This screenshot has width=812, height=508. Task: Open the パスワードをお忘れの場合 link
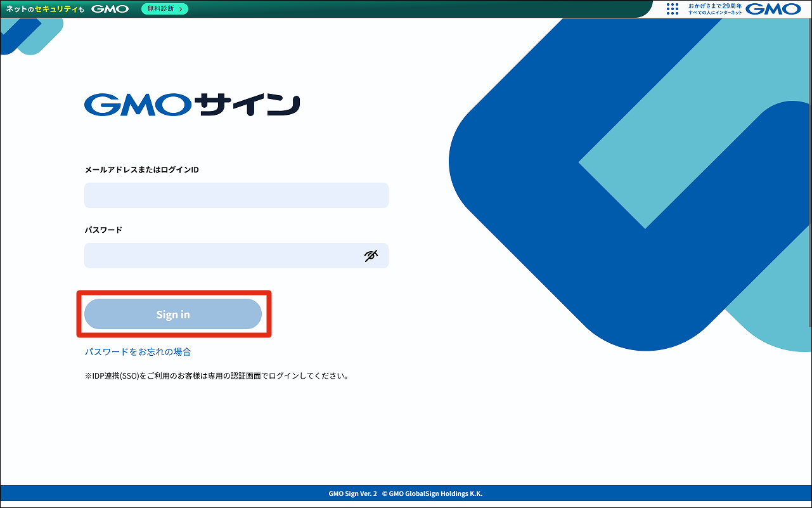138,352
